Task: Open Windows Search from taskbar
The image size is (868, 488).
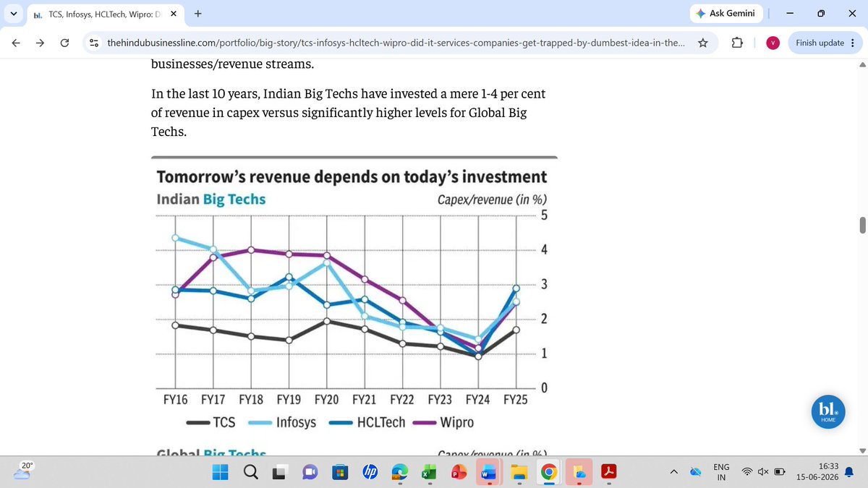Action: tap(251, 472)
